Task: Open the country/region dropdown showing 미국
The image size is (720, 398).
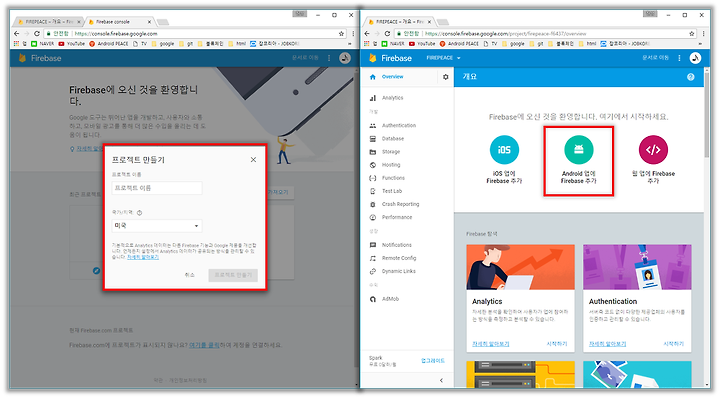Action: click(157, 226)
